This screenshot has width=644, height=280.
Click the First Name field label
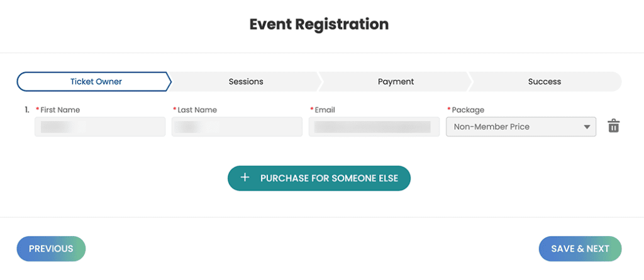pyautogui.click(x=60, y=110)
